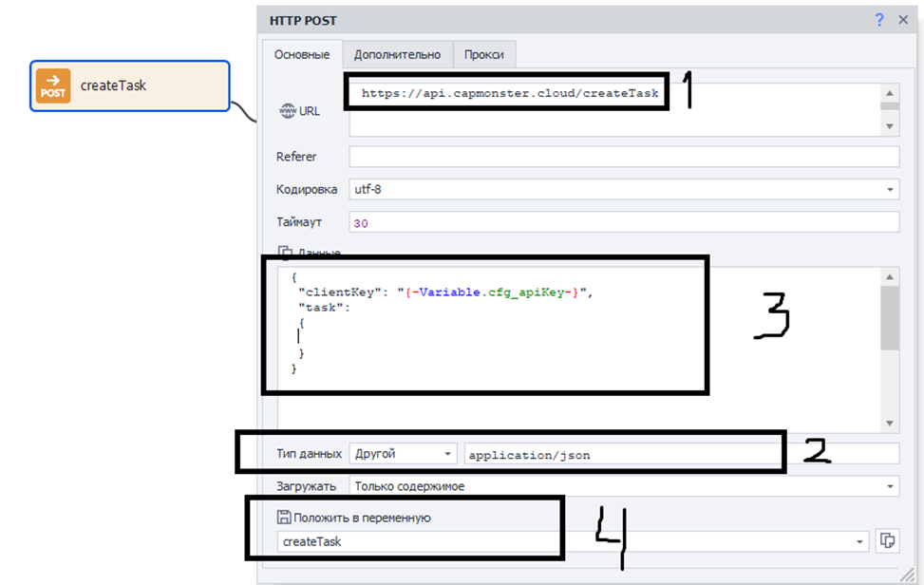Open the Тип данных Другой dropdown
This screenshot has height=585, width=924.
coord(447,454)
